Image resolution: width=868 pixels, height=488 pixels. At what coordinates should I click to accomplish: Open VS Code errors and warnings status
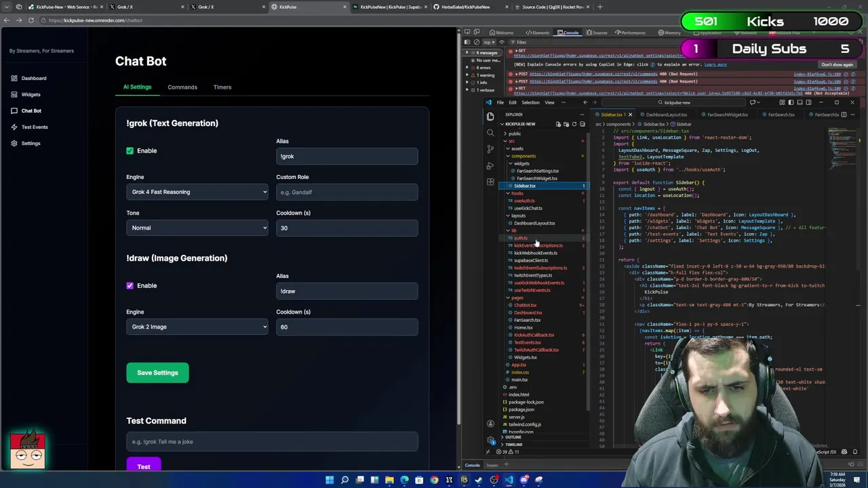tap(508, 451)
